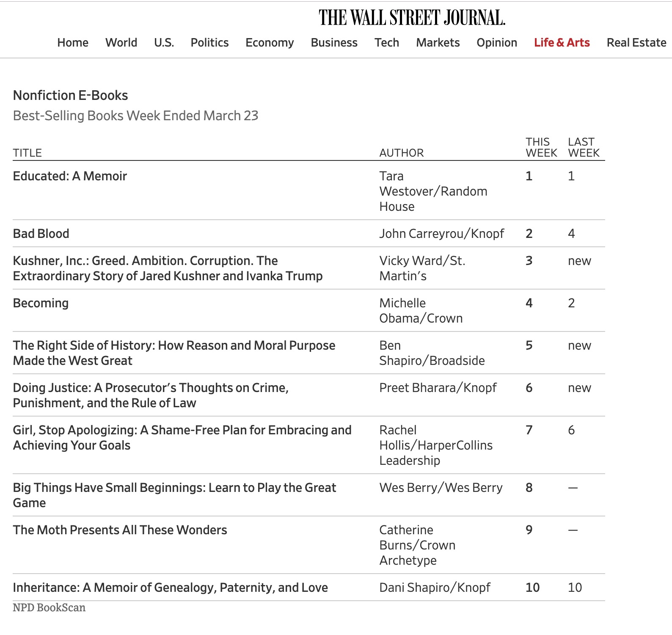Open the Business section
Viewport: 672px width, 635px height.
(x=334, y=43)
